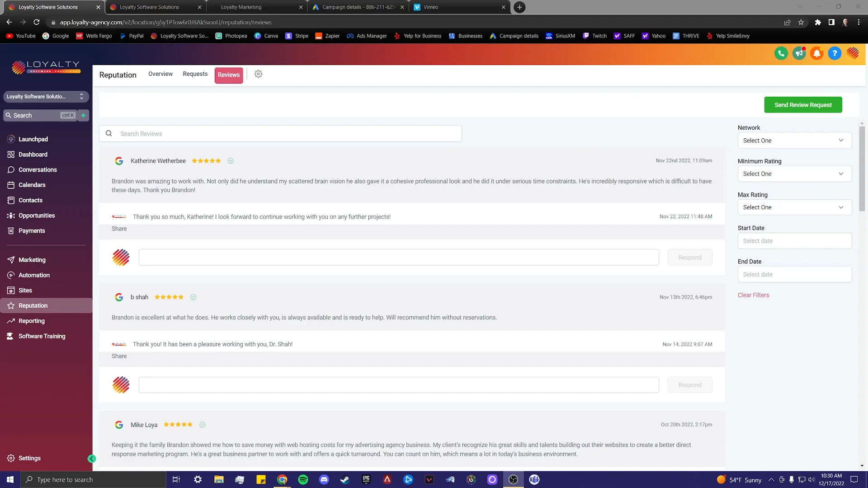Open Calendars from the left navigation
868x488 pixels.
(32, 185)
